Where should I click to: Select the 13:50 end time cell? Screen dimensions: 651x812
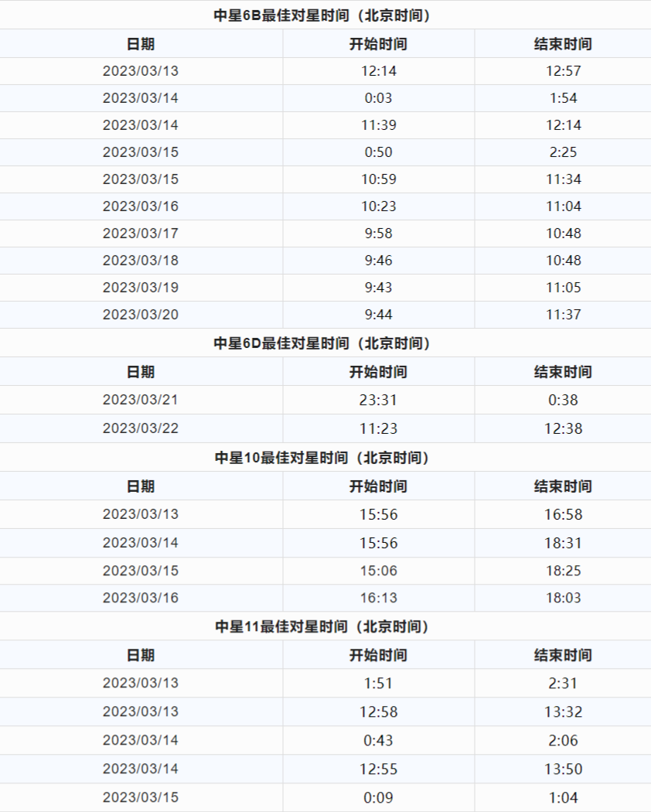point(563,769)
